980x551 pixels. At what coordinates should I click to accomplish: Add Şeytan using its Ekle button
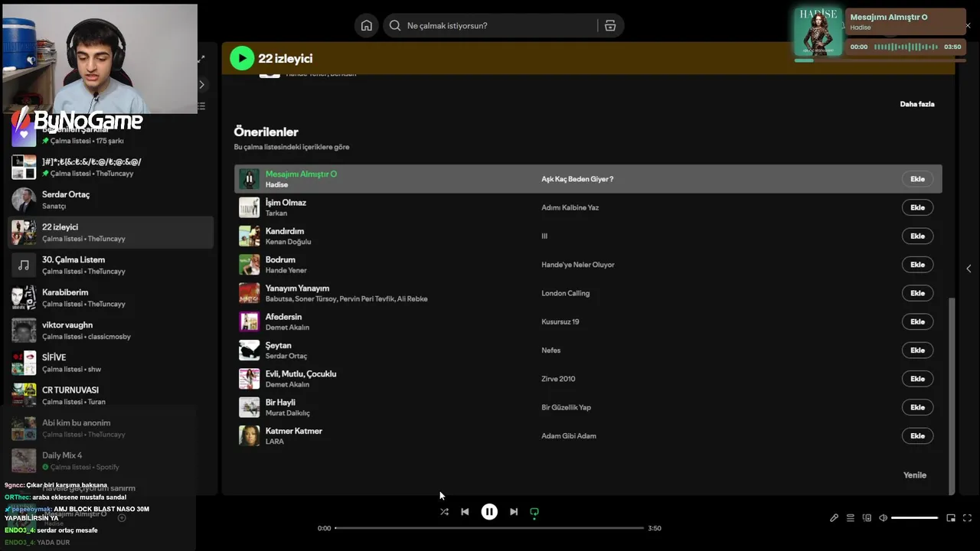(x=917, y=350)
